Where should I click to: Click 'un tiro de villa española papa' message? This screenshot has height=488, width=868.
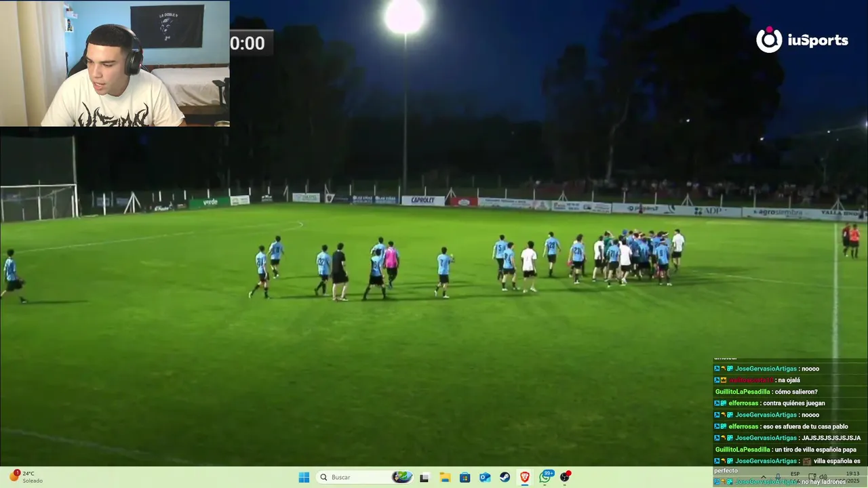click(x=815, y=449)
